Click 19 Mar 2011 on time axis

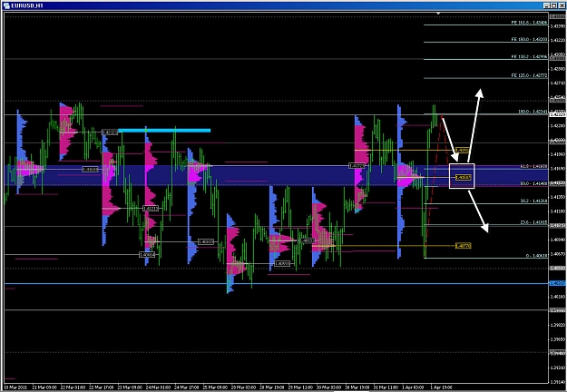coord(15,387)
